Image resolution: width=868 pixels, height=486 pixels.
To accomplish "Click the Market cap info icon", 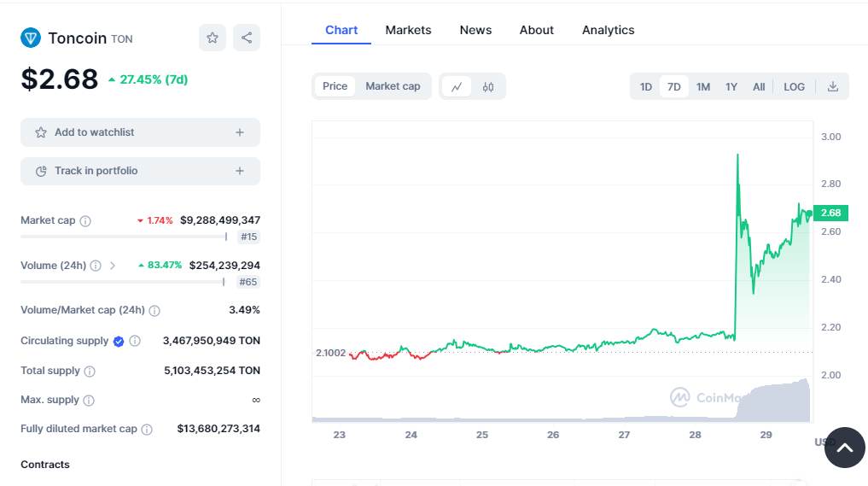I will tap(85, 221).
